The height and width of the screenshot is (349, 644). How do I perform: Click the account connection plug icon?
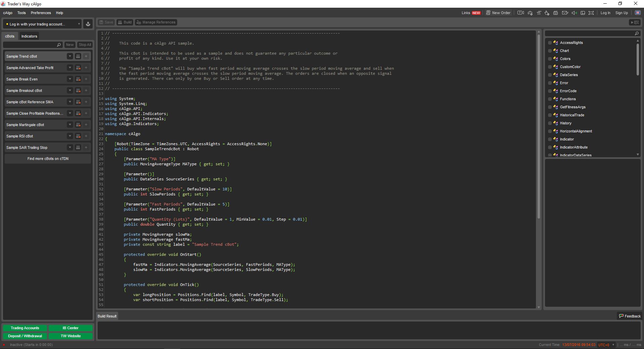click(x=88, y=24)
